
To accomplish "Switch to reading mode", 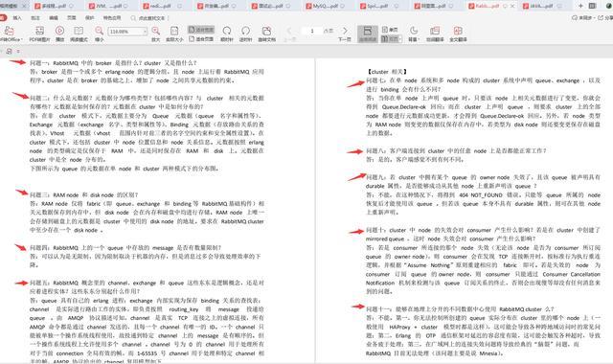I will point(79,34).
